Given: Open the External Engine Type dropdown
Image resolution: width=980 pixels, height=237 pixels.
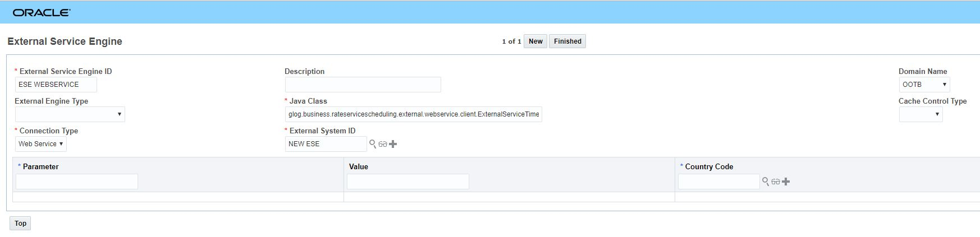Looking at the screenshot, I should 70,114.
